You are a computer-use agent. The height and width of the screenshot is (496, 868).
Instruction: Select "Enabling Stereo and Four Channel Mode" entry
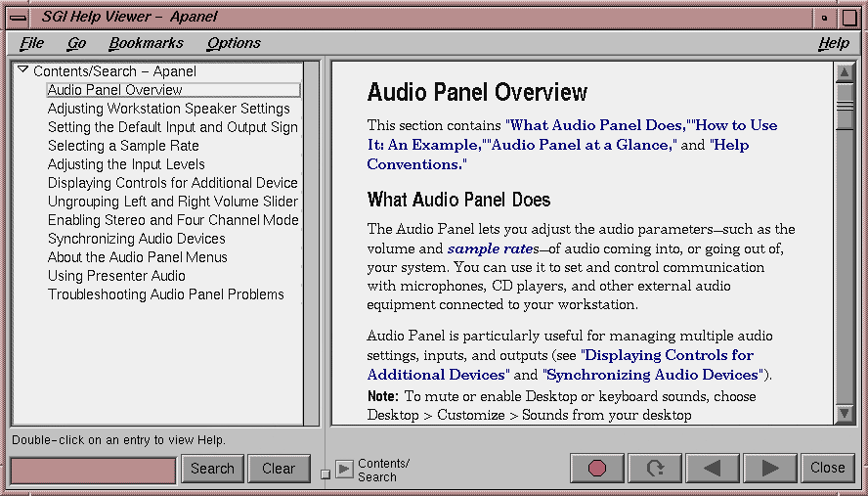173,220
